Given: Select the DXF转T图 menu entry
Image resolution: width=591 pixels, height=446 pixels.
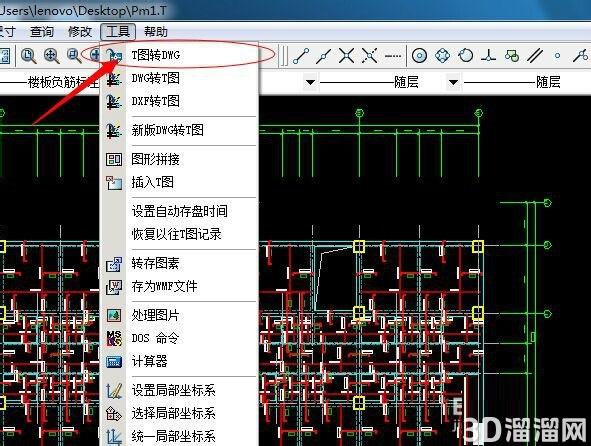Looking at the screenshot, I should [179, 101].
